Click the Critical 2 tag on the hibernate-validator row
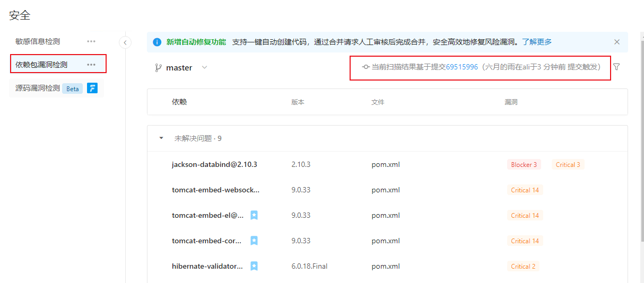Screen dimensions: 644x283 (x=523, y=267)
